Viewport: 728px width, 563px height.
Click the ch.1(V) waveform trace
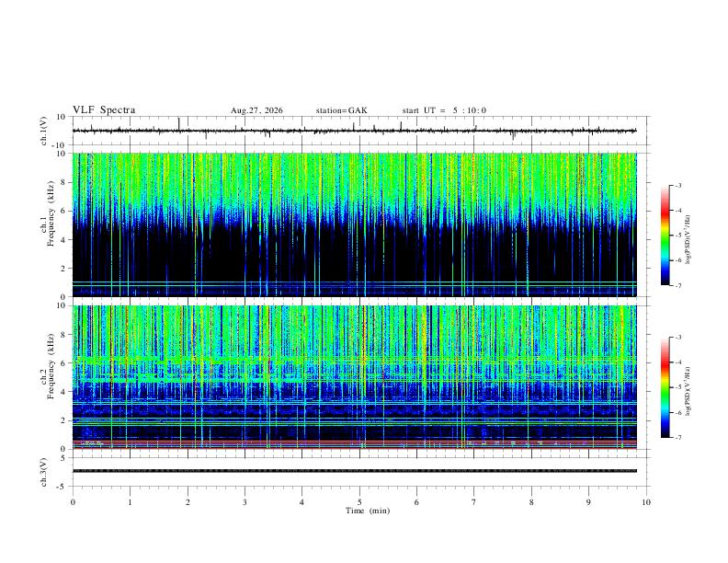pyautogui.click(x=354, y=131)
